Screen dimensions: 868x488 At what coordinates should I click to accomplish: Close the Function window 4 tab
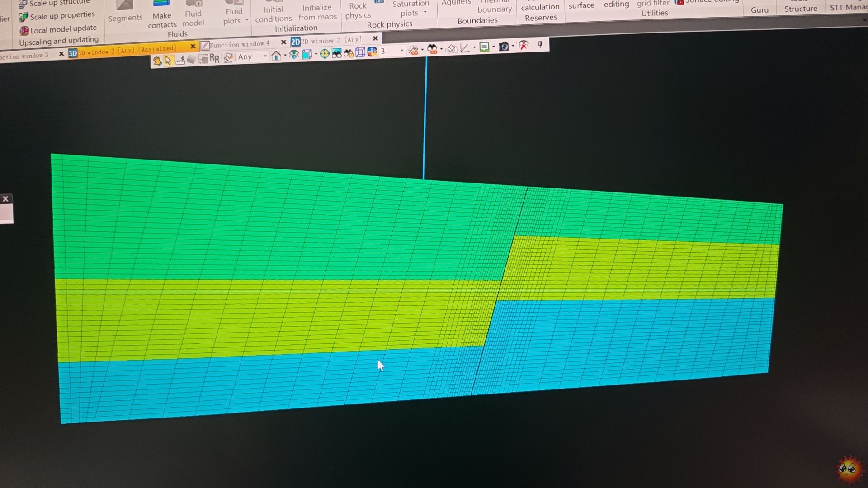pos(283,42)
